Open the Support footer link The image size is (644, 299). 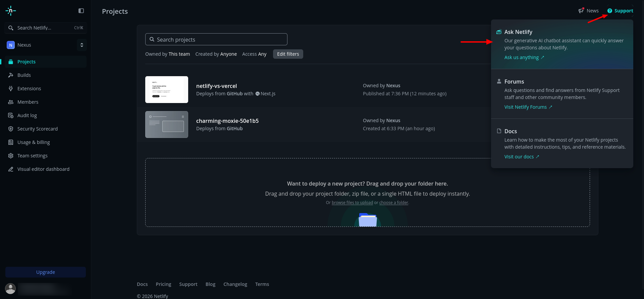[x=188, y=284]
